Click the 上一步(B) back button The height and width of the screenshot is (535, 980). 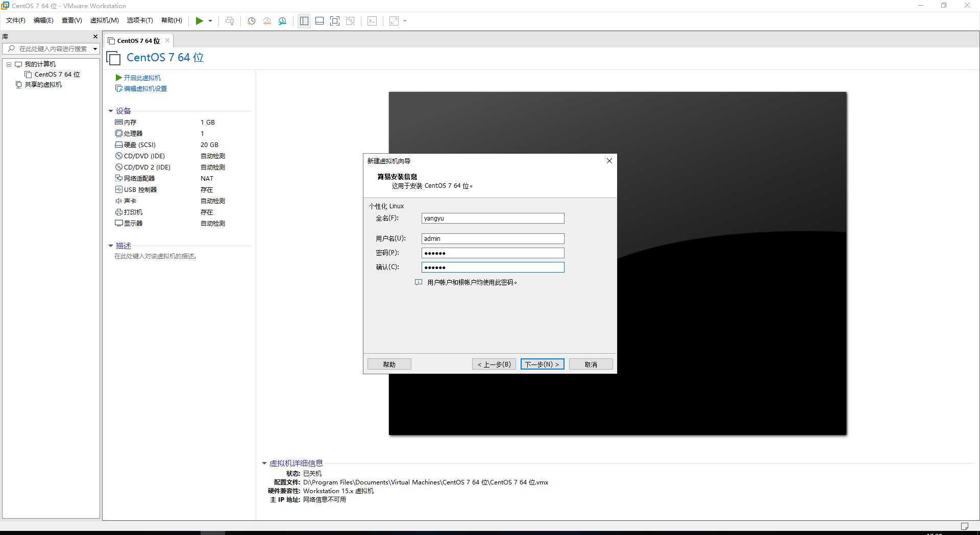(x=494, y=364)
